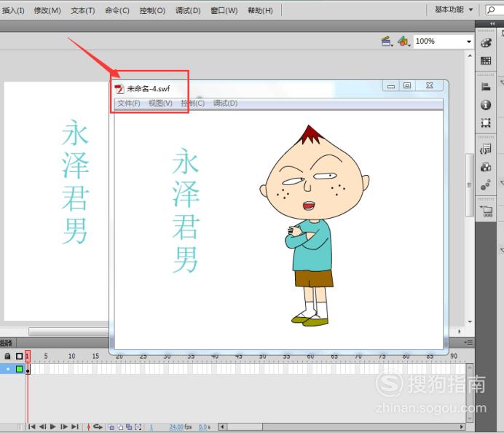This screenshot has width=504, height=433.
Task: Open the Info panel icon
Action: coord(486,105)
